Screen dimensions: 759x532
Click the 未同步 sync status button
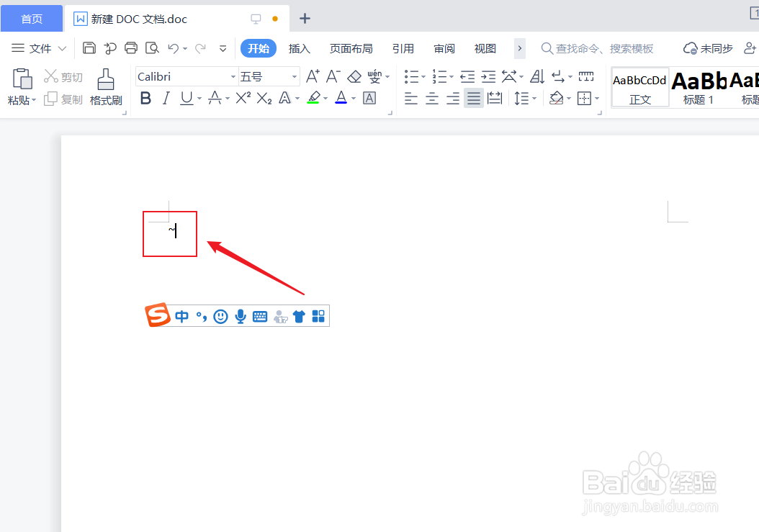point(708,48)
